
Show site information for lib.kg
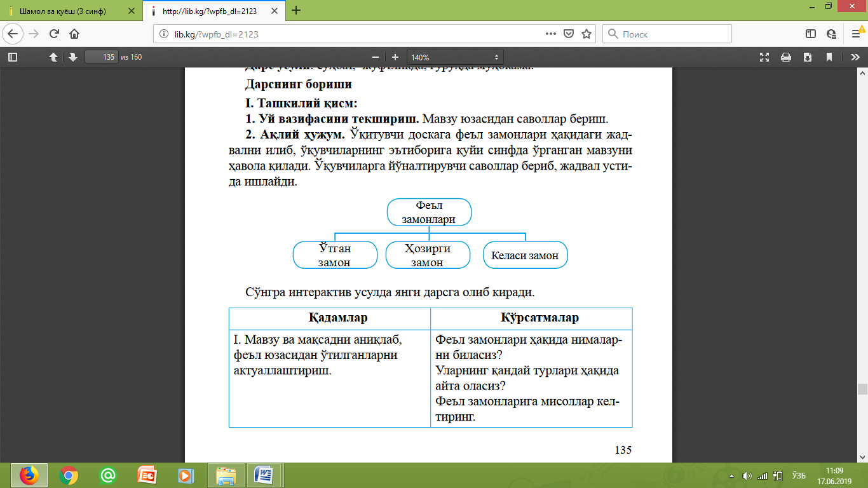(163, 34)
